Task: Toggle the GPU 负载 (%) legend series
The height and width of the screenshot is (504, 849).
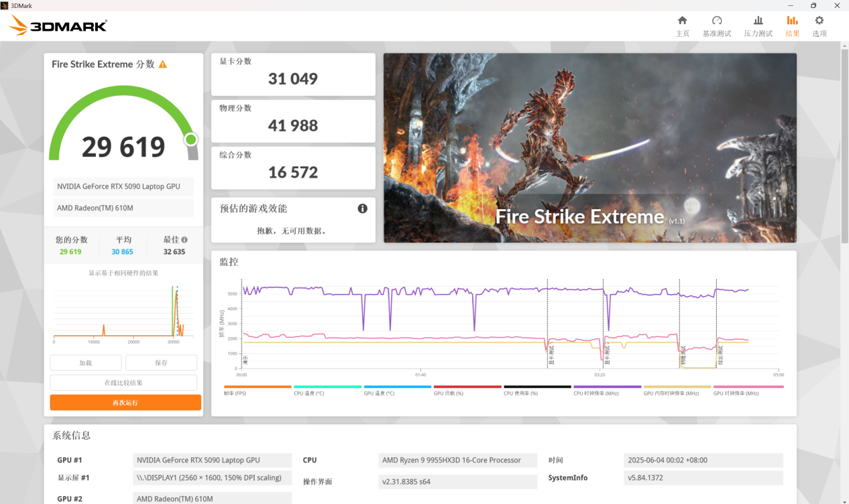Action: 467,390
